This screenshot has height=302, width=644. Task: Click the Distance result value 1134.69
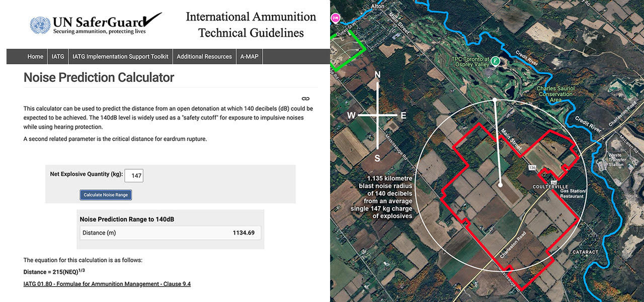pyautogui.click(x=243, y=233)
